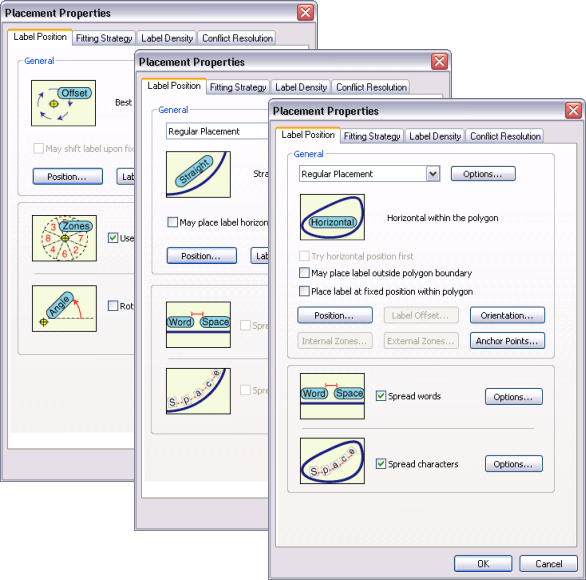Screen dimensions: 586x580
Task: Select Fitting Strategy tab in middle window
Action: coord(238,87)
